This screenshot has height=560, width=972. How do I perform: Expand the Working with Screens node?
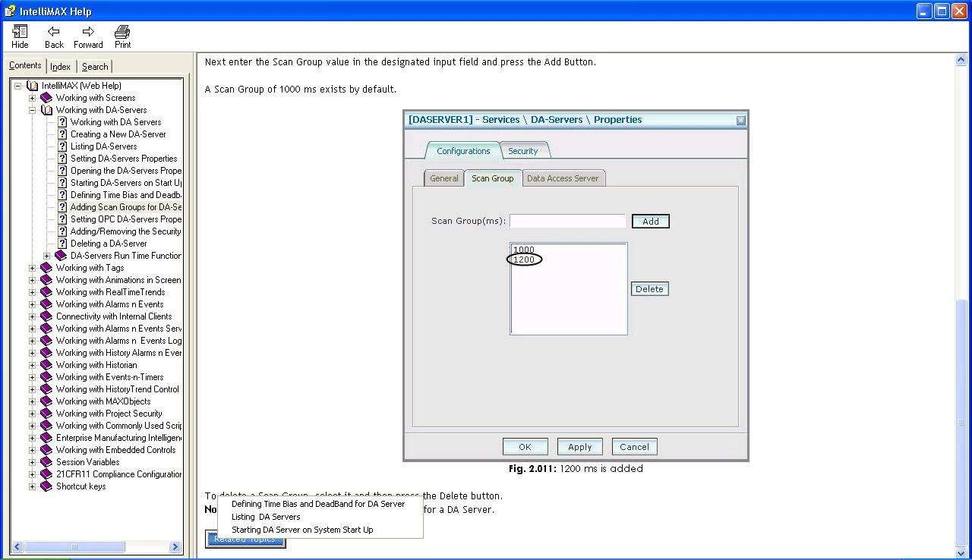(32, 98)
